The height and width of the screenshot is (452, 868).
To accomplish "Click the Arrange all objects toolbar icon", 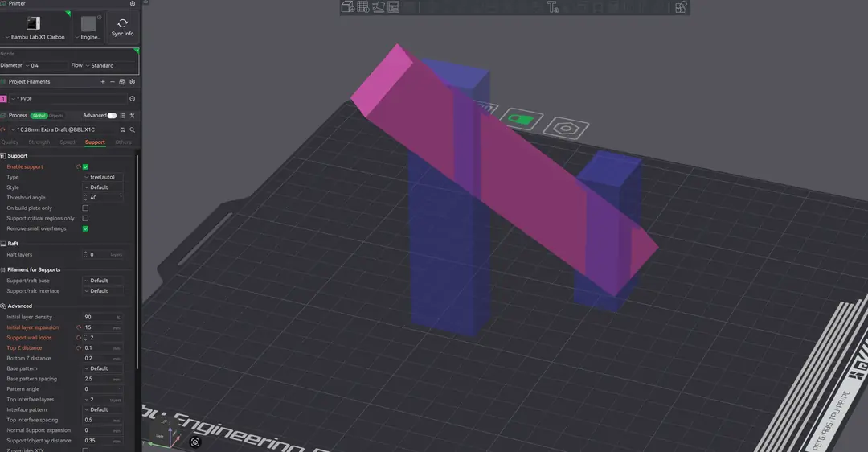I will (394, 7).
